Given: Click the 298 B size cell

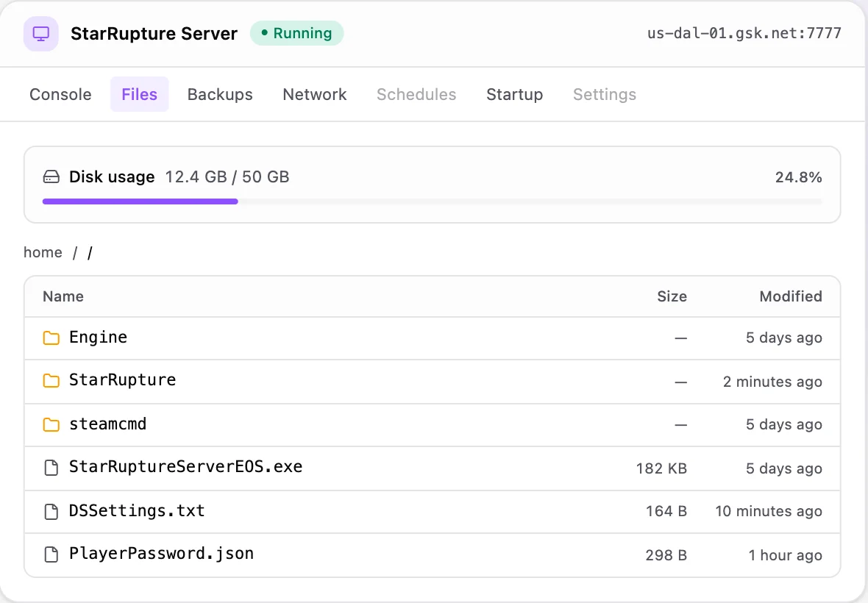Looking at the screenshot, I should 666,555.
